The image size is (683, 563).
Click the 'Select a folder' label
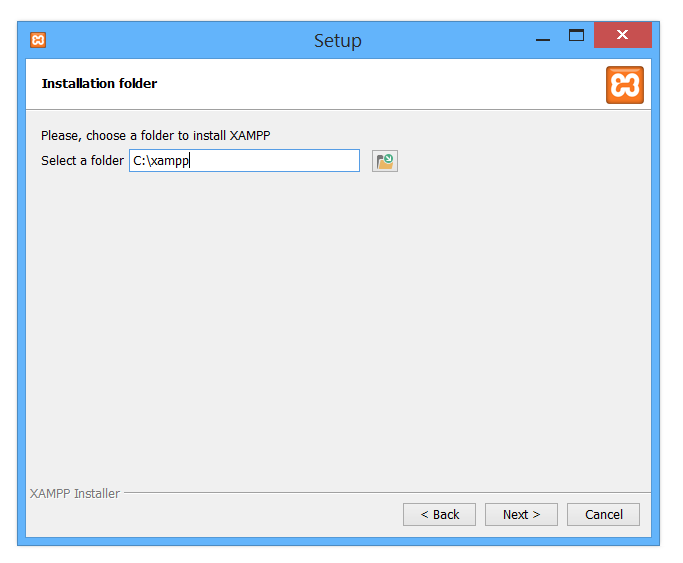(x=82, y=161)
